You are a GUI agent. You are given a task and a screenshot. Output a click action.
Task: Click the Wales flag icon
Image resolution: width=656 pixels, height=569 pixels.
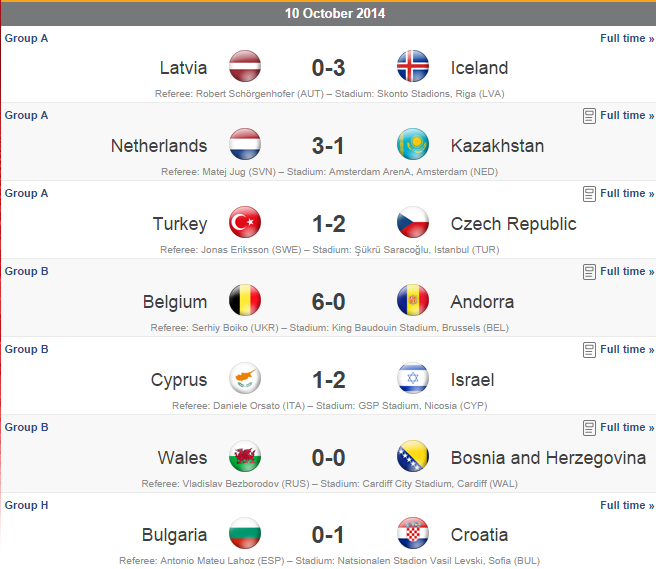(245, 457)
